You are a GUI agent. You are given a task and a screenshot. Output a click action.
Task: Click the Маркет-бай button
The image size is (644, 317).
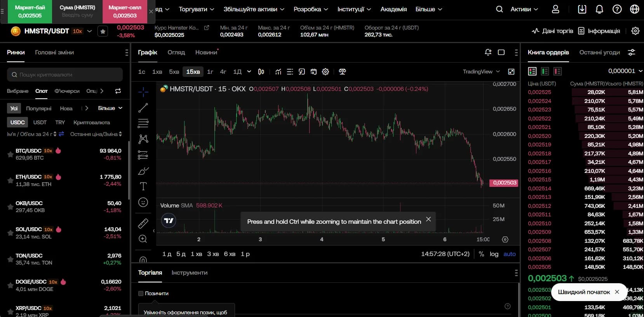[30, 11]
